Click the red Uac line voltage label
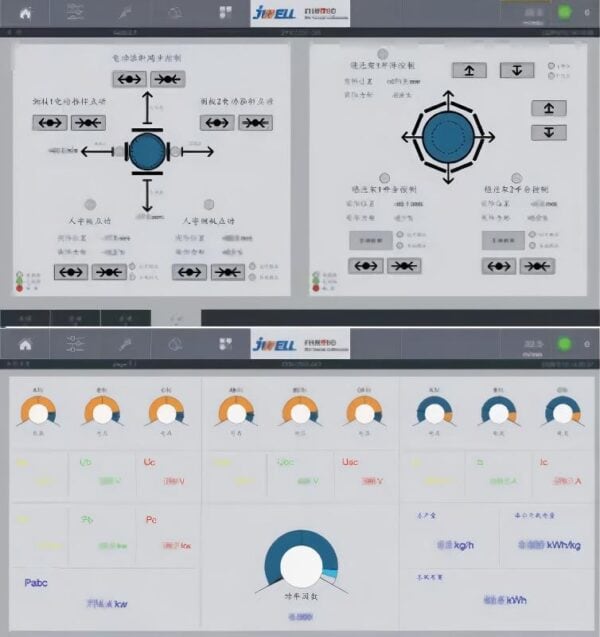 pyautogui.click(x=350, y=462)
